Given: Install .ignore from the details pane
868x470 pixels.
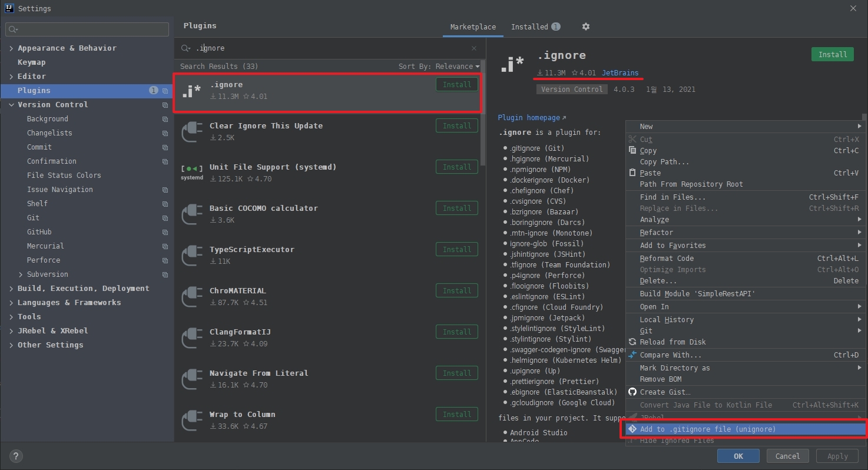Looking at the screenshot, I should coord(833,55).
